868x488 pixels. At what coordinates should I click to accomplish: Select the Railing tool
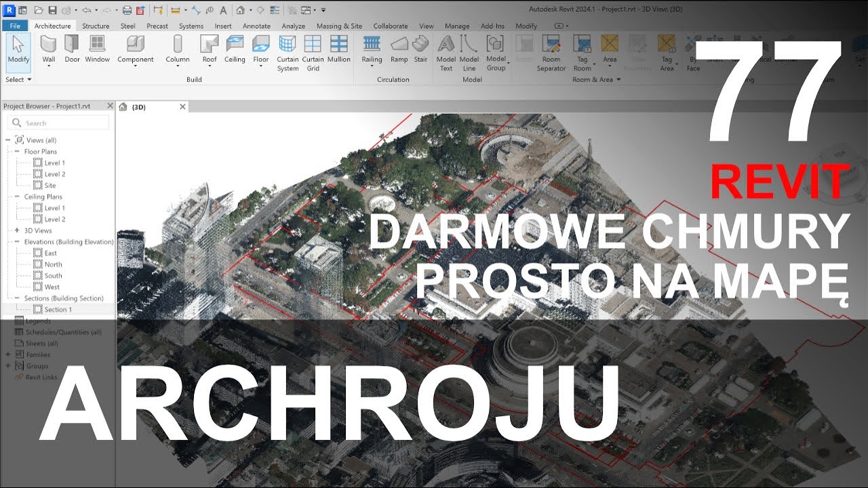(x=372, y=52)
